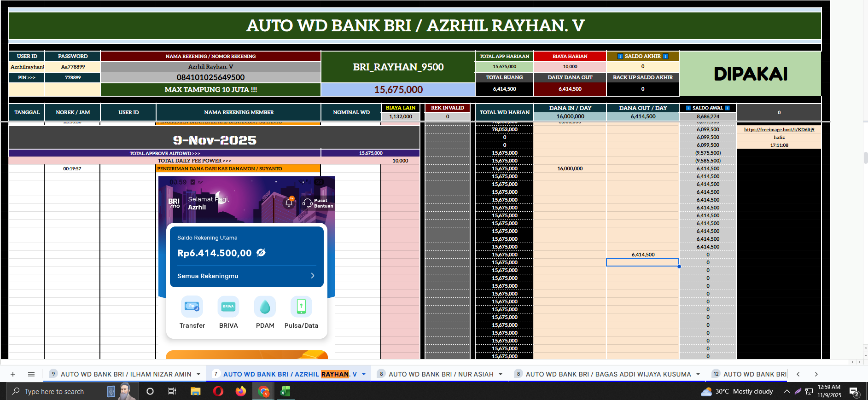Select the 8,686,774 value under SALDO AWAL
This screenshot has height=400, width=868.
click(x=708, y=116)
